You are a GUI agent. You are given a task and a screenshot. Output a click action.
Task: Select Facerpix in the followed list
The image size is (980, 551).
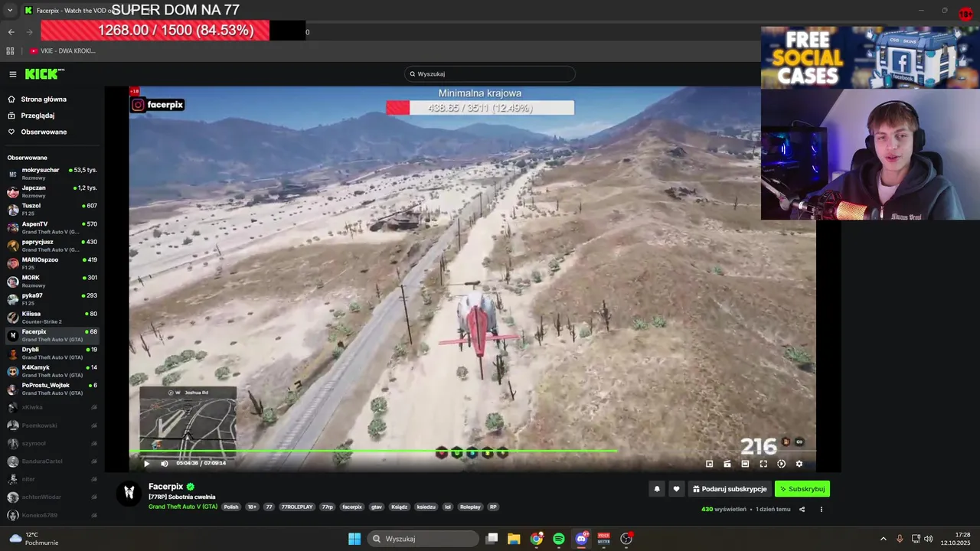51,335
